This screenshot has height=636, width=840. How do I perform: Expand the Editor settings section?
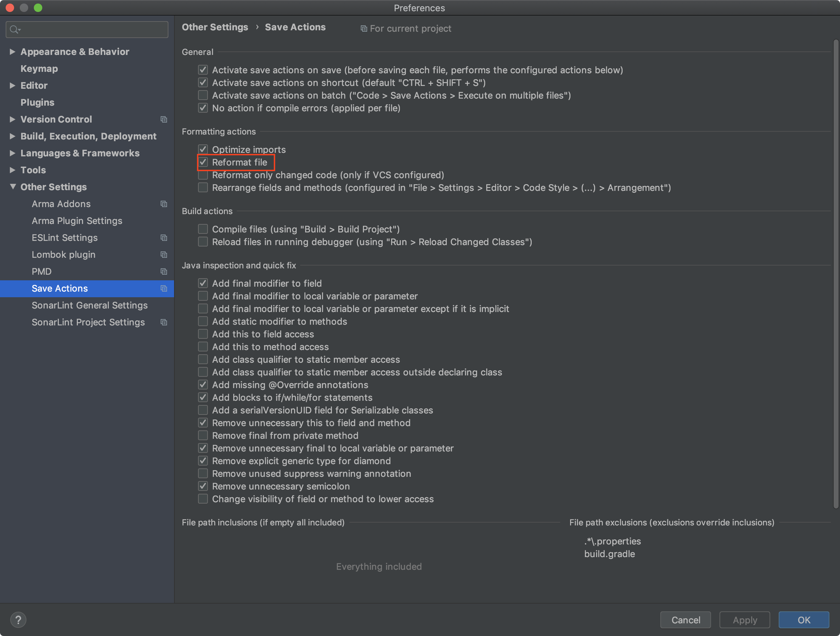pyautogui.click(x=12, y=85)
